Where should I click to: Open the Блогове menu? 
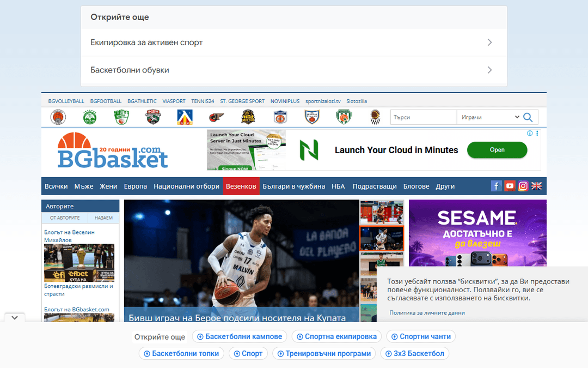[416, 186]
